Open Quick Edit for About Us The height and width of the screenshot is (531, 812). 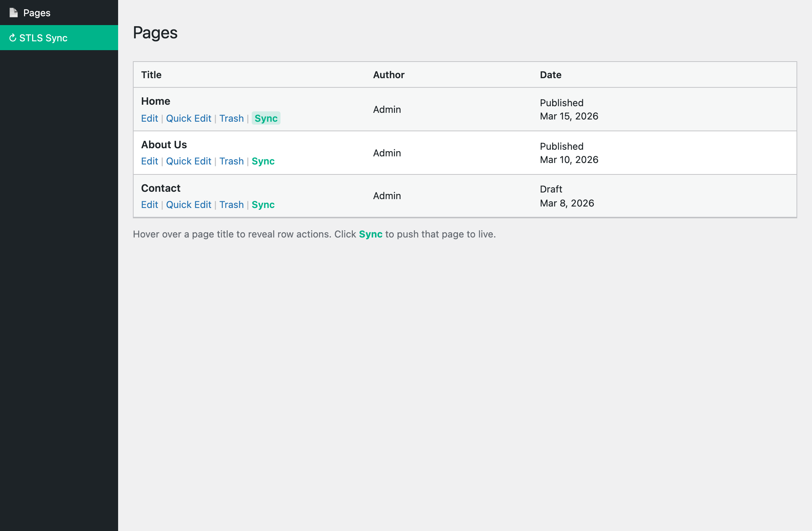point(189,161)
